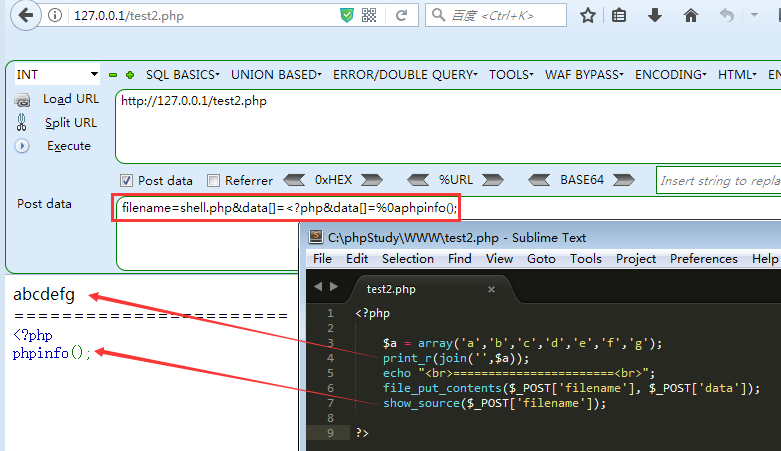Screen dimensions: 781x451
Task: Open the INT type dropdown
Action: tap(57, 75)
